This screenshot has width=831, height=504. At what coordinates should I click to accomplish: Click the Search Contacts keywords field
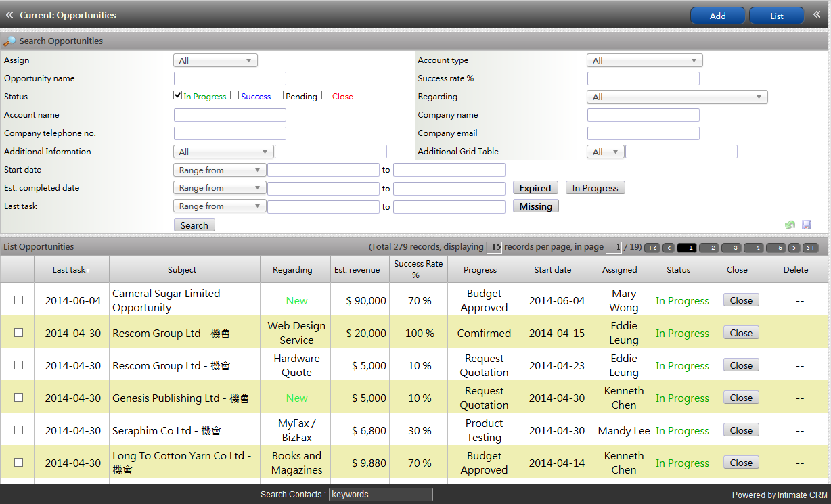click(x=381, y=495)
